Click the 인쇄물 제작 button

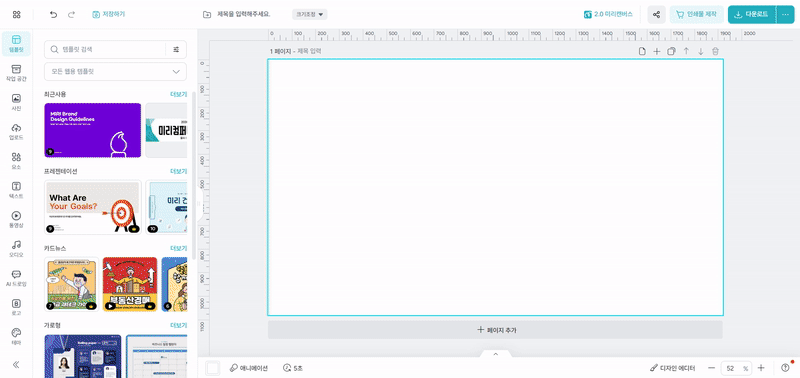(x=696, y=14)
